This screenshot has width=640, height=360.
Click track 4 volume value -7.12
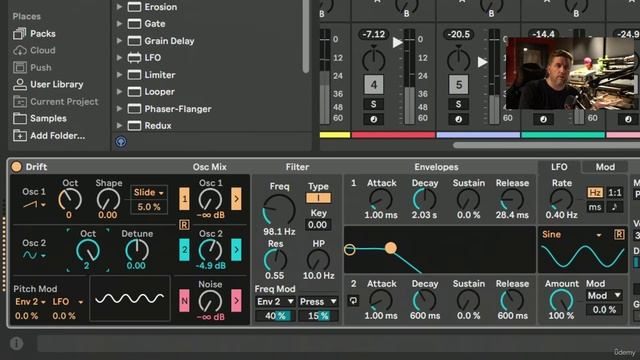pyautogui.click(x=374, y=34)
